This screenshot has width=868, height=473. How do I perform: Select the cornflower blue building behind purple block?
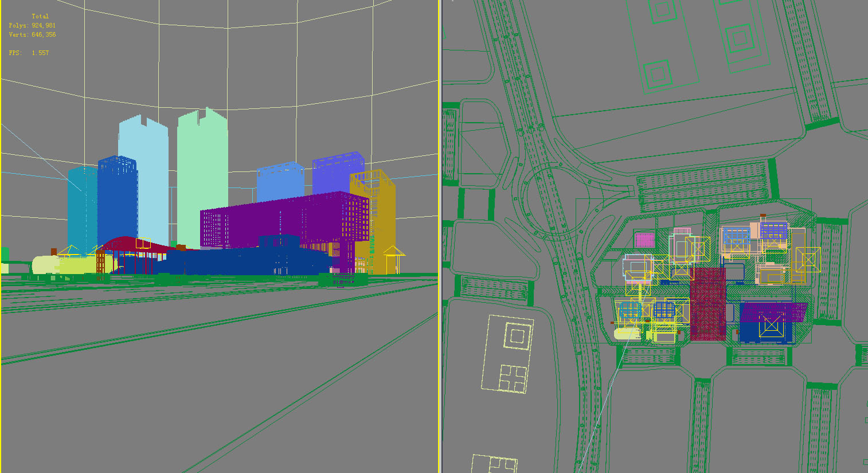(x=280, y=181)
